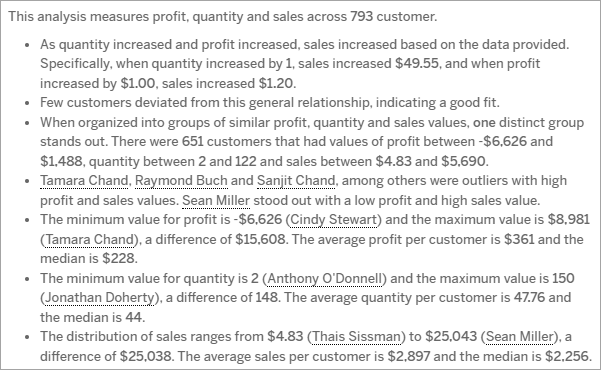Click Tamara Chand link beside maximum profit

pyautogui.click(x=89, y=239)
